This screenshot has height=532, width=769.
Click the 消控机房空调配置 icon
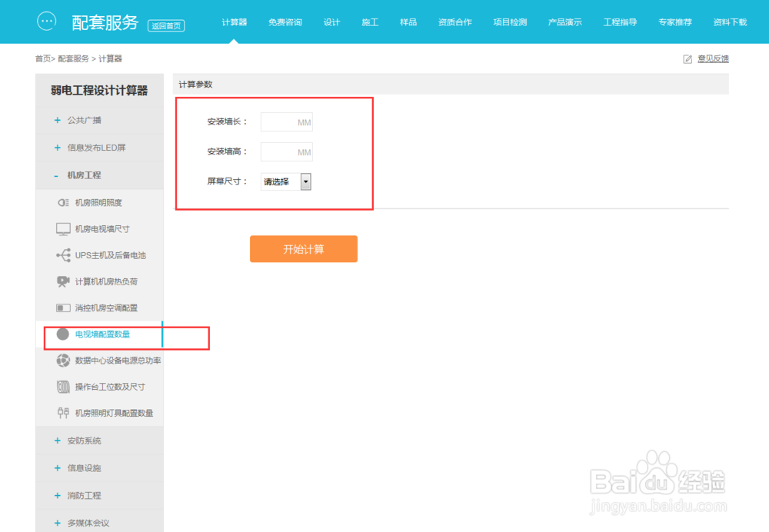[x=63, y=308]
